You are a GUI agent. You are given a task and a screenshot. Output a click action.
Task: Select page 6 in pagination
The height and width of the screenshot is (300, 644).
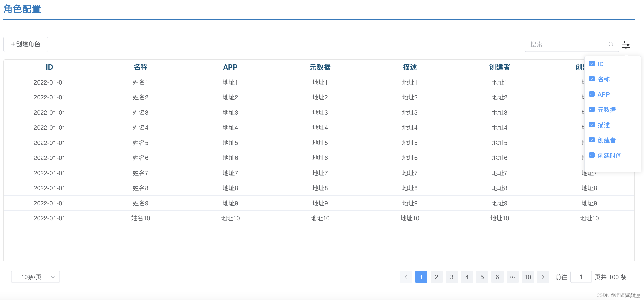click(x=497, y=277)
